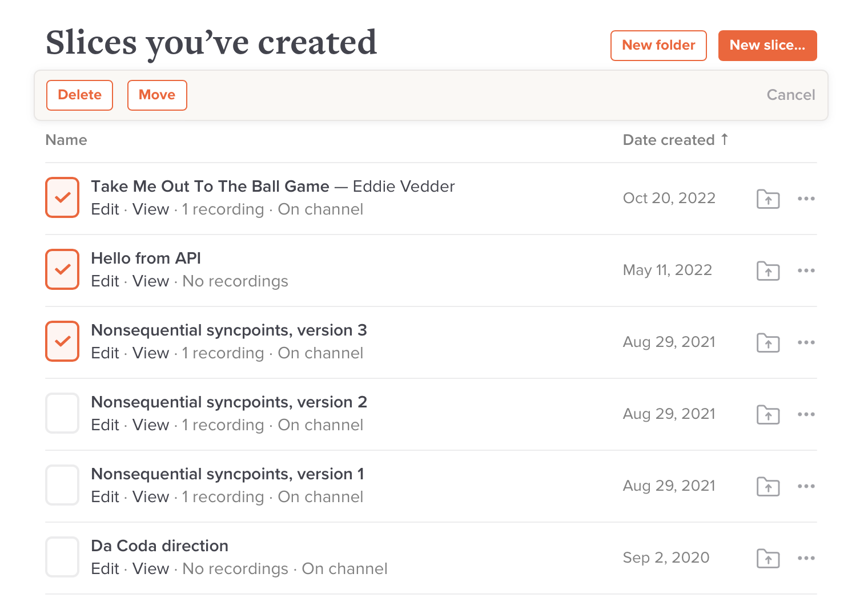
Task: Click move-to-folder icon for Take Me Out To The Ball Game
Action: [x=768, y=199]
